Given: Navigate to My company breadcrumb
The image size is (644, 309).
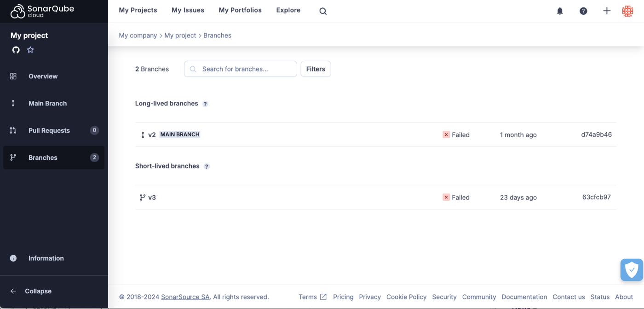Looking at the screenshot, I should click(138, 35).
